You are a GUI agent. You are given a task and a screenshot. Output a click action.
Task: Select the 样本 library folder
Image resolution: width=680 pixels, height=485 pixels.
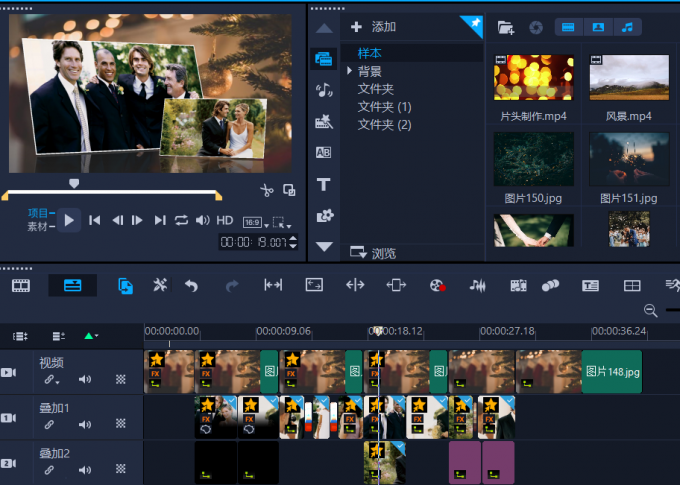[x=370, y=53]
